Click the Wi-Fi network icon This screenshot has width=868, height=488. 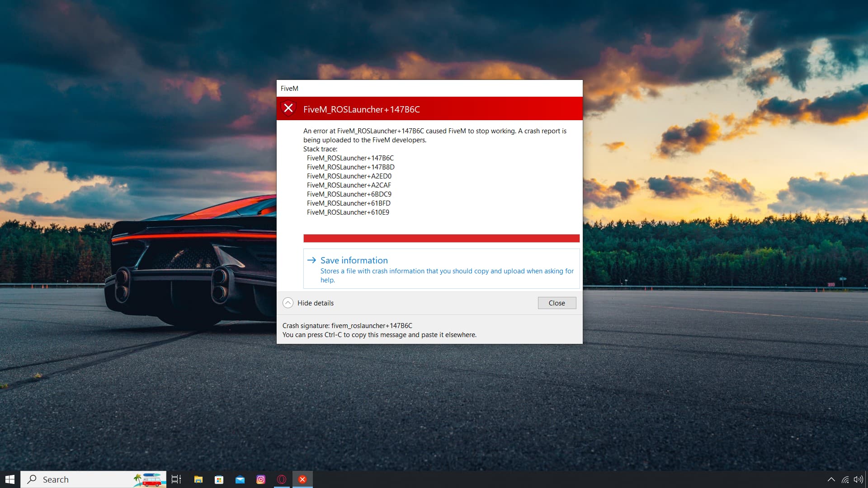click(845, 479)
